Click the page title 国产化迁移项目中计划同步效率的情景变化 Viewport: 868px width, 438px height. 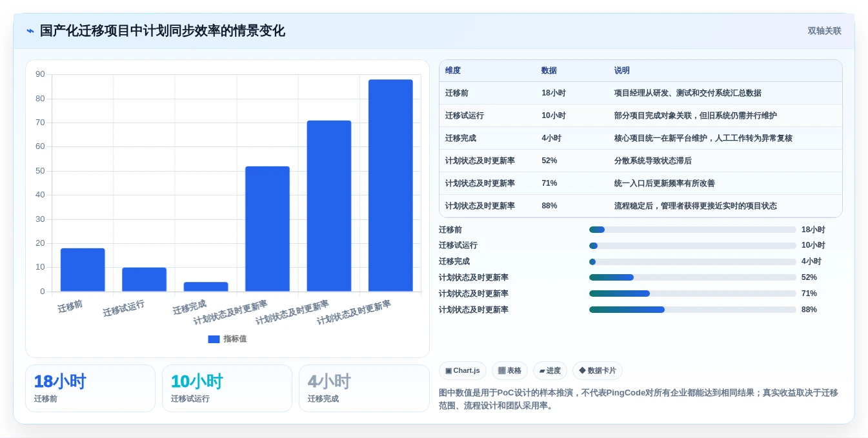pyautogui.click(x=162, y=31)
